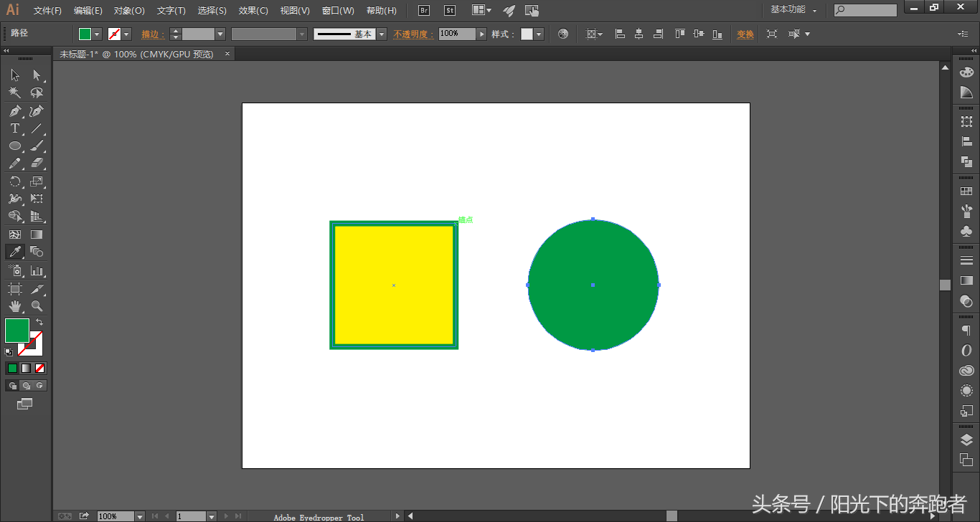This screenshot has height=522, width=980.
Task: Open 对象(O) menu
Action: [129, 10]
